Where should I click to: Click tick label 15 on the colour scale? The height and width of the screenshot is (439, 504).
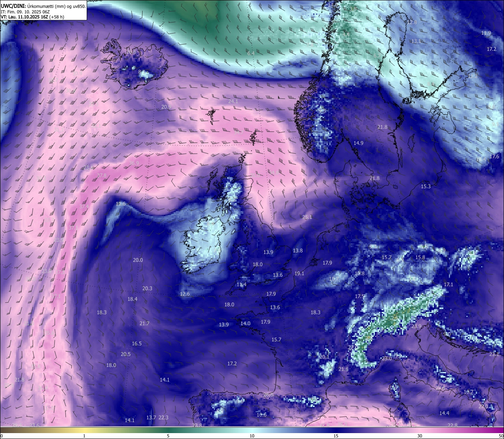tap(336, 436)
